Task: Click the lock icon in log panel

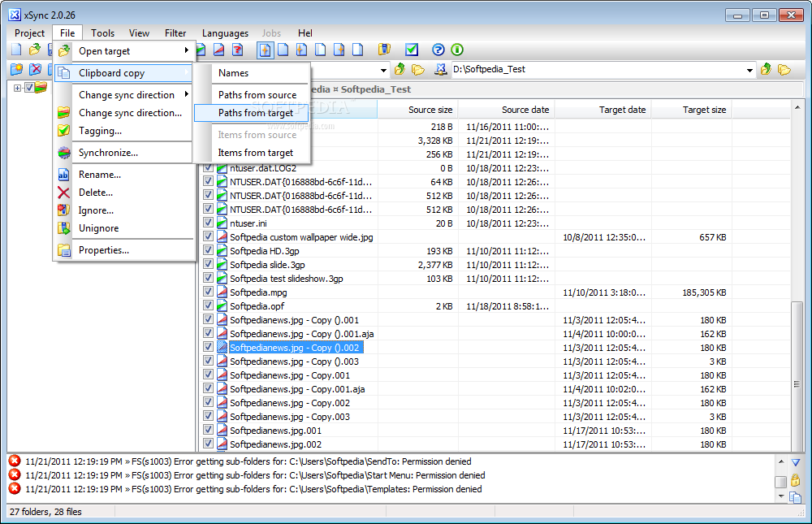Action: 796,480
